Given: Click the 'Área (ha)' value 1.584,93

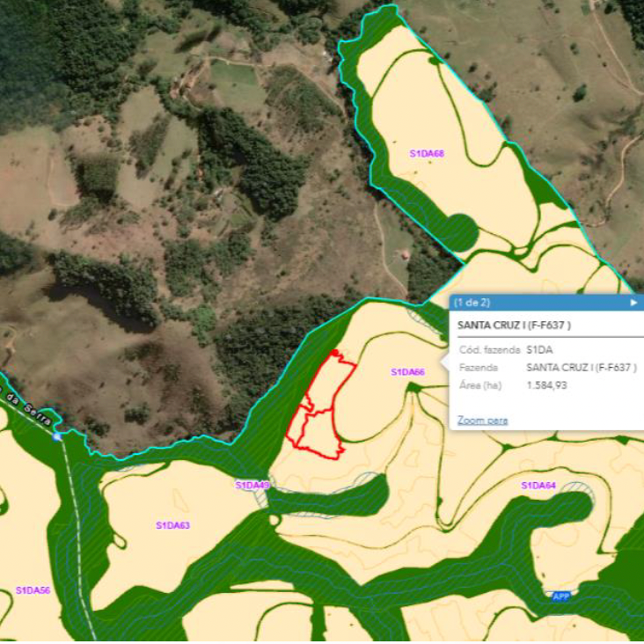Looking at the screenshot, I should click(545, 385).
